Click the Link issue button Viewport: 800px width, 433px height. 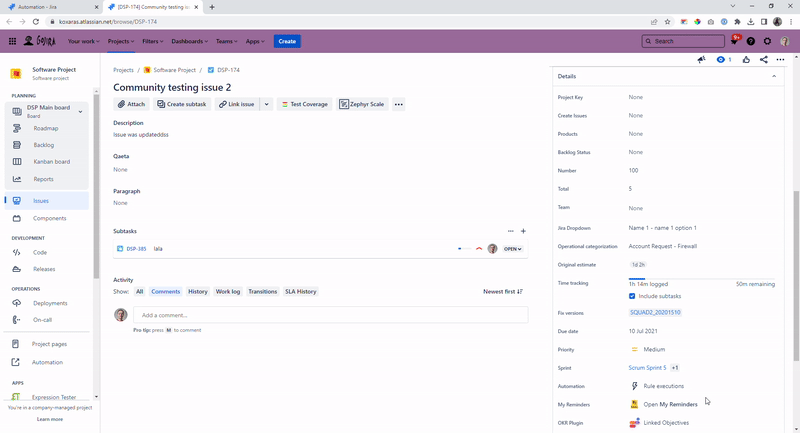[237, 104]
